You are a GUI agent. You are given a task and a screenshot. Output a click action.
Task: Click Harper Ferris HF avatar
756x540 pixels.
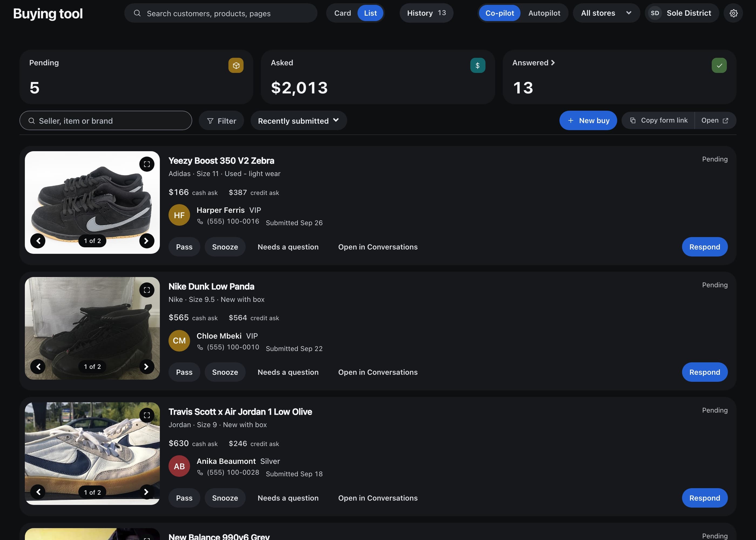[x=179, y=215]
